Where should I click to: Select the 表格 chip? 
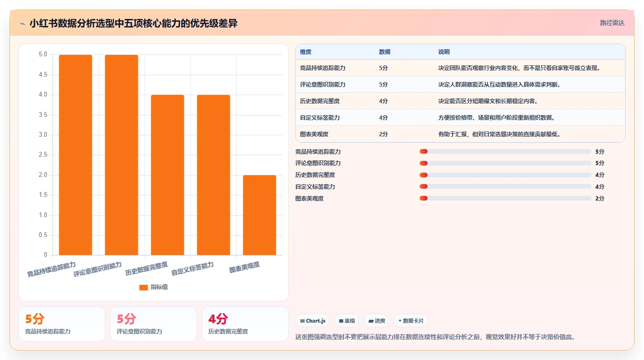[x=347, y=321]
